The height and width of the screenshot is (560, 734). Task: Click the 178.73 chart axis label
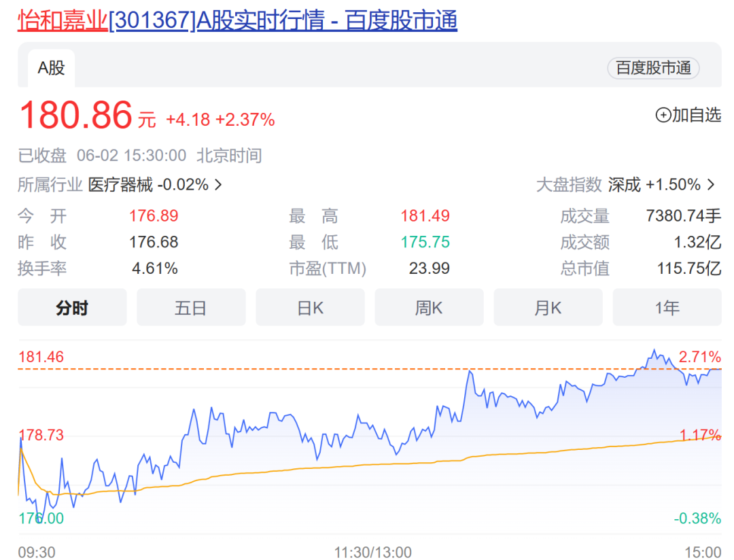(41, 435)
